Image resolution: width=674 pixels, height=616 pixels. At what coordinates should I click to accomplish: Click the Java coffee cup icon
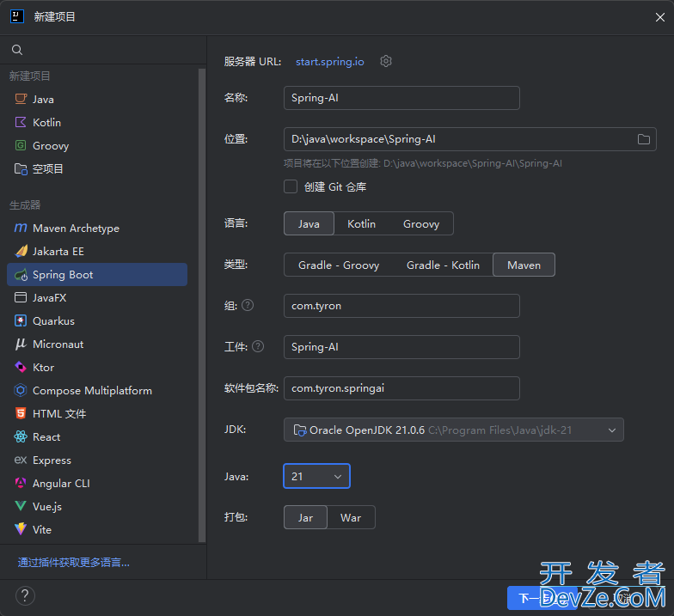21,99
